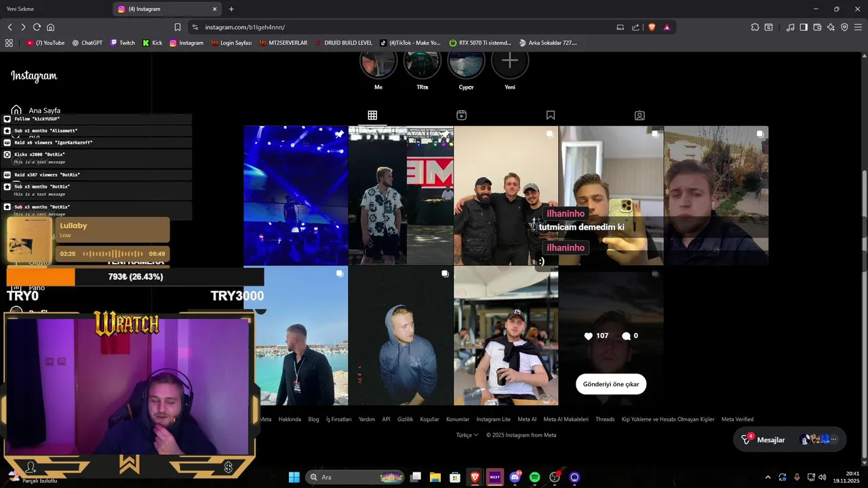Open the 'RTX 5070 Ti sistemd...' bookmark
The width and height of the screenshot is (868, 488).
tap(480, 43)
